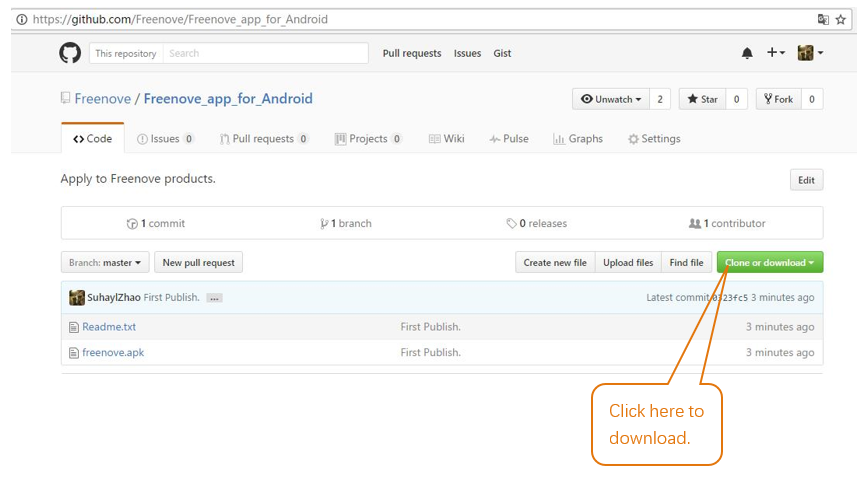Click the First Publish. latest commit title
The height and width of the screenshot is (478, 862).
pyautogui.click(x=172, y=298)
